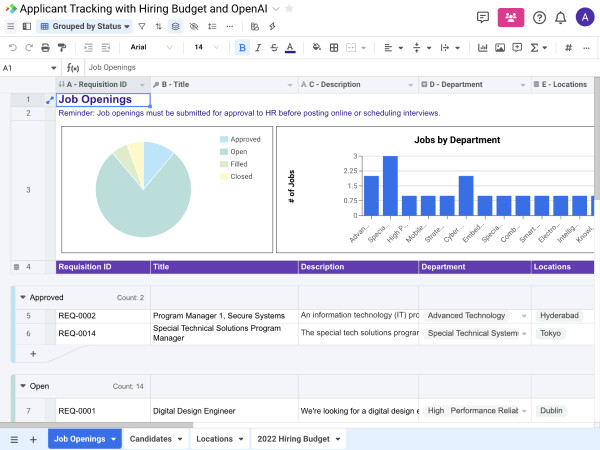Toggle hidden columns eye icon

(x=194, y=26)
